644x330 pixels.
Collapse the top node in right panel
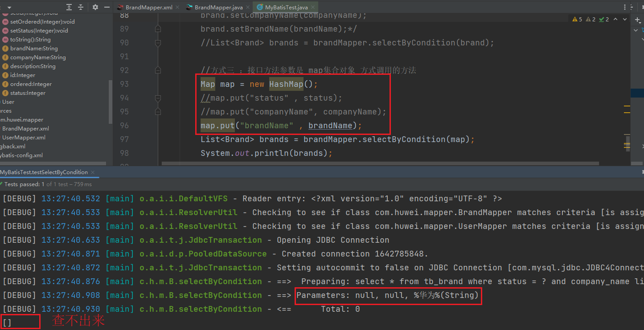click(x=636, y=30)
